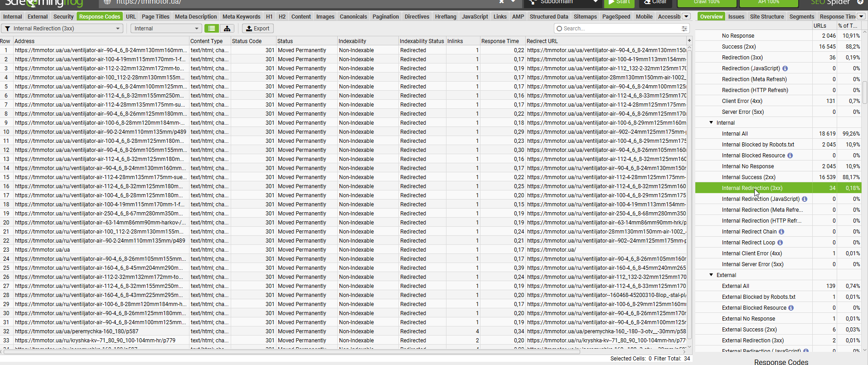Select the https://tmmotor.ua/ua address in row 23
The image size is (868, 365).
42,250
